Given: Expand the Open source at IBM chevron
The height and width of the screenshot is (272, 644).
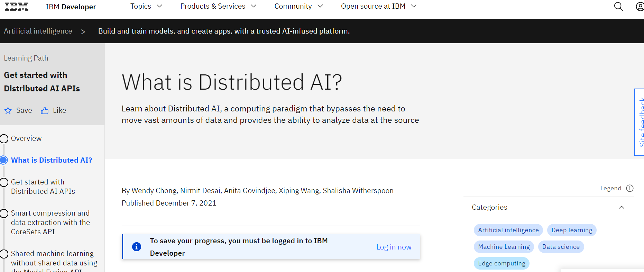Looking at the screenshot, I should pyautogui.click(x=414, y=6).
